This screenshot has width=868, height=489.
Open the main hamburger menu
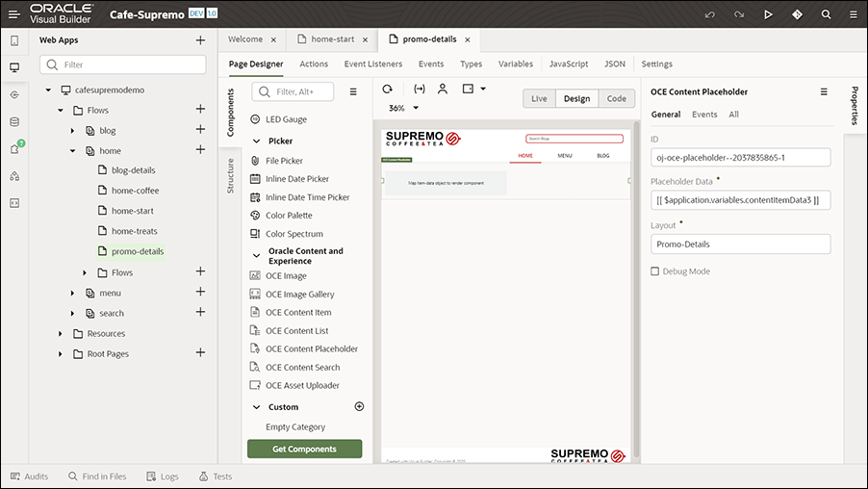tap(13, 14)
